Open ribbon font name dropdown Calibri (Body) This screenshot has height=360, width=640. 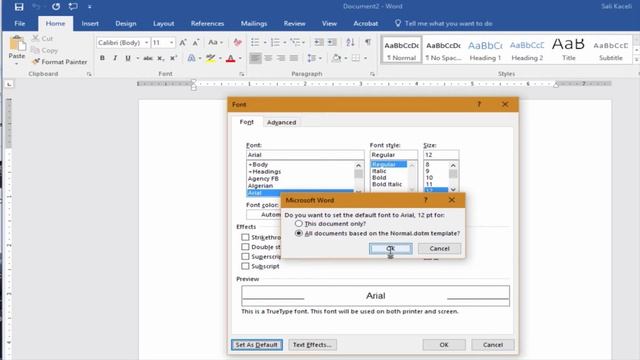(x=146, y=42)
